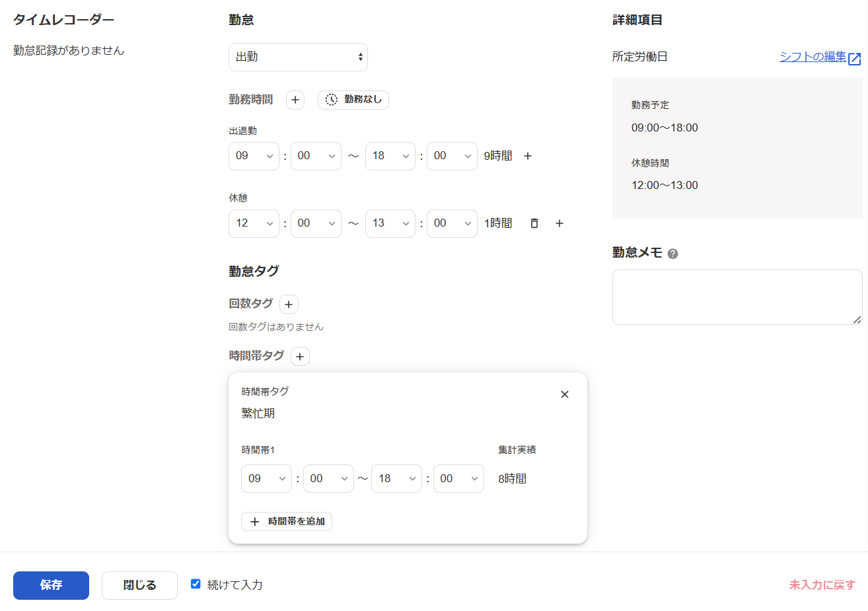Add another 休憩 row with plus icon
The width and height of the screenshot is (868, 611).
coord(560,223)
